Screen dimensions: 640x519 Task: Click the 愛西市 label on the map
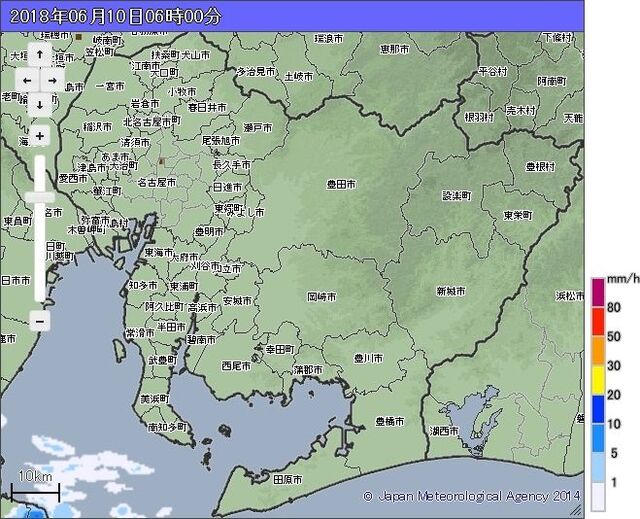[x=73, y=178]
